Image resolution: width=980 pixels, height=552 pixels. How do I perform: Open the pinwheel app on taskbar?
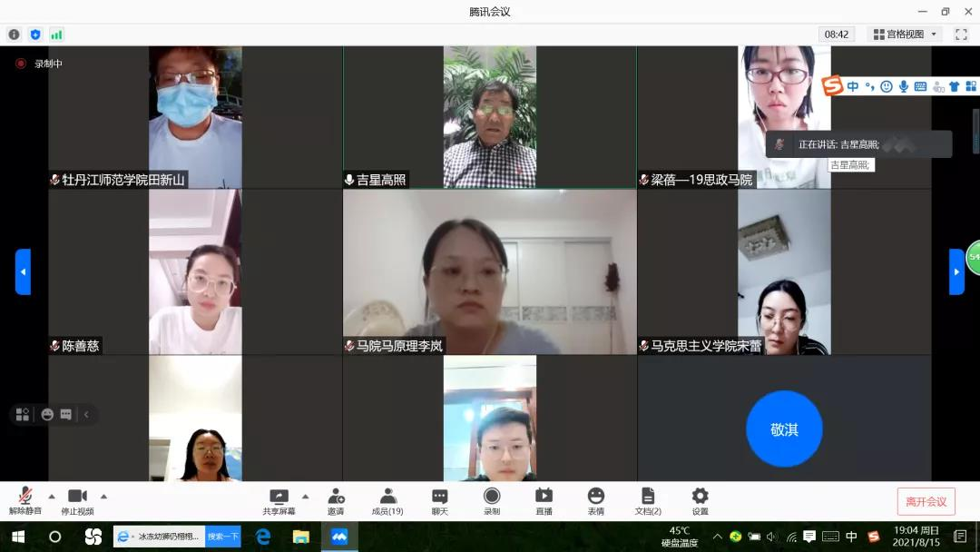pyautogui.click(x=93, y=537)
